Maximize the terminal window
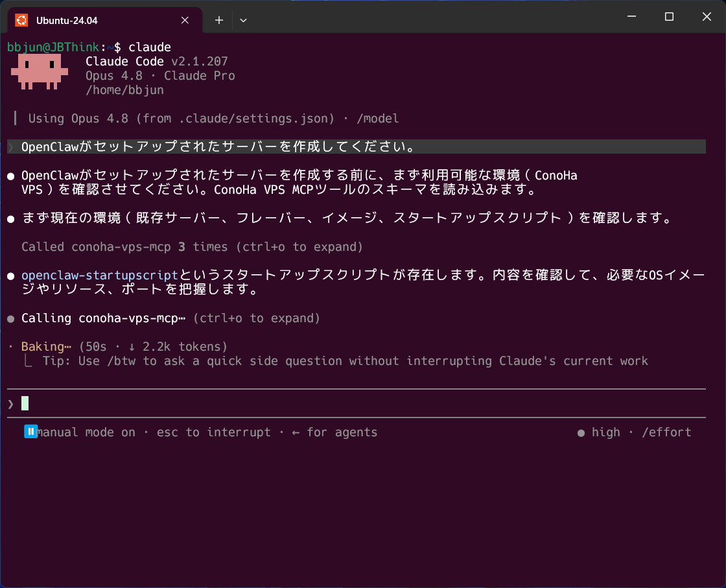The width and height of the screenshot is (726, 588). pyautogui.click(x=669, y=17)
